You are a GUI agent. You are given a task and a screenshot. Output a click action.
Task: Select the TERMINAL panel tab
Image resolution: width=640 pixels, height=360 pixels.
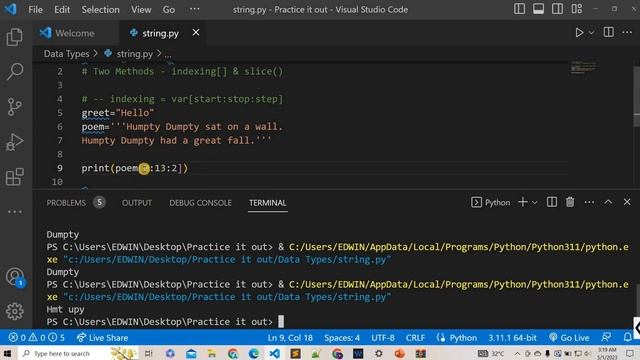tap(268, 202)
